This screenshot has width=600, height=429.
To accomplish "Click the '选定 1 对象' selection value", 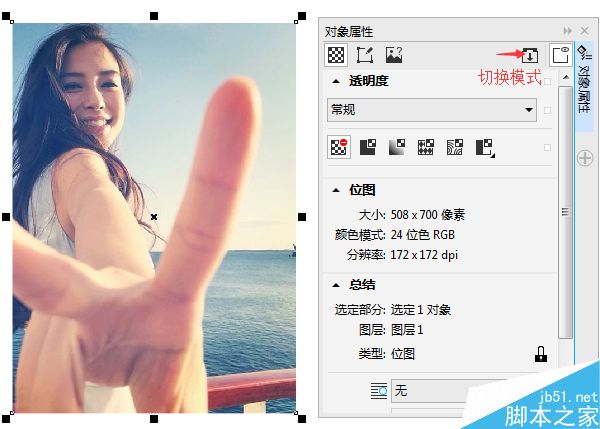I will point(421,310).
